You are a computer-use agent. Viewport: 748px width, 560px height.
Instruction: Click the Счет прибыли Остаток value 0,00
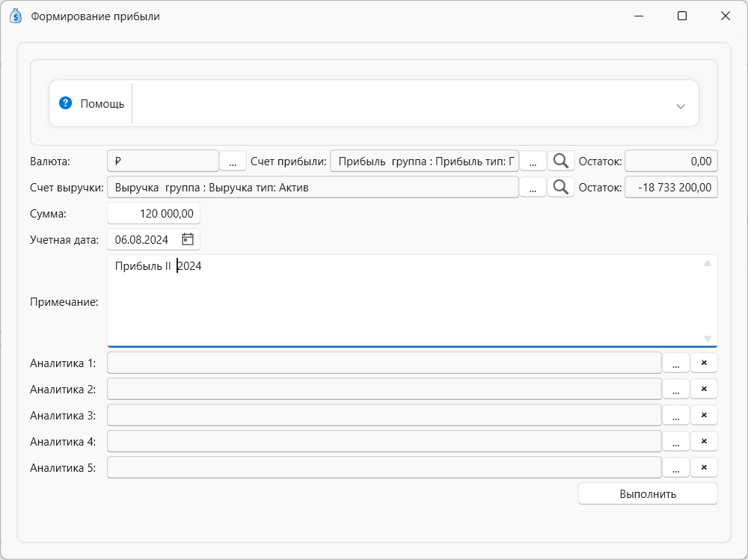coord(671,161)
